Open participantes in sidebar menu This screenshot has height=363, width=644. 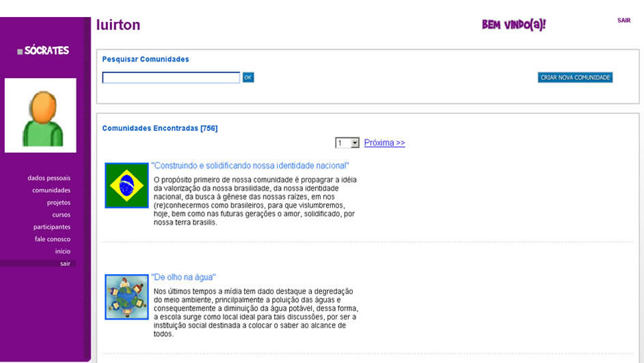click(x=52, y=227)
